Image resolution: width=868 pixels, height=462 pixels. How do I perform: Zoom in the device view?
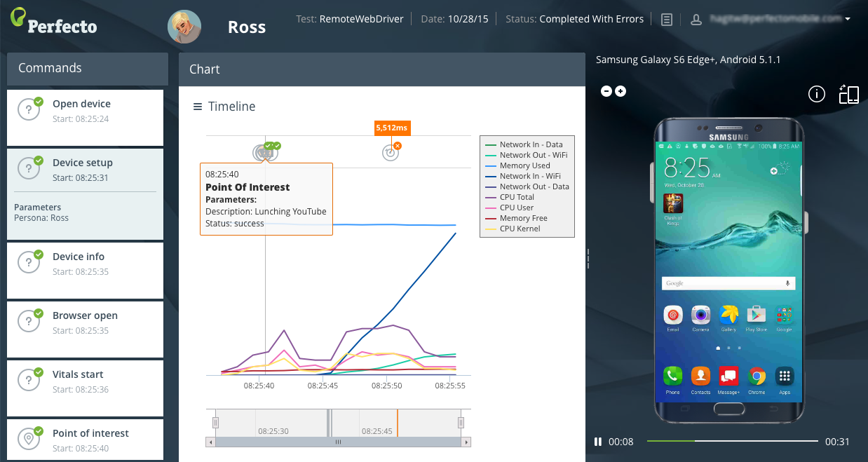point(621,91)
